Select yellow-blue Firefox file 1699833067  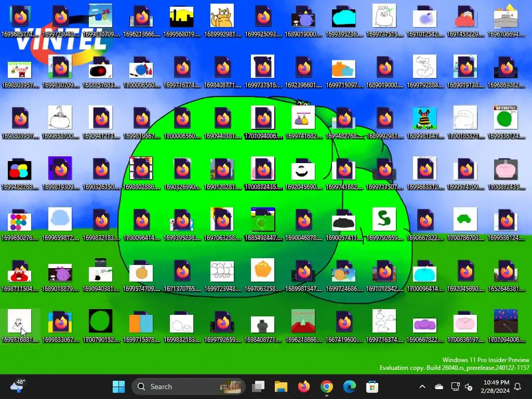coord(60,326)
